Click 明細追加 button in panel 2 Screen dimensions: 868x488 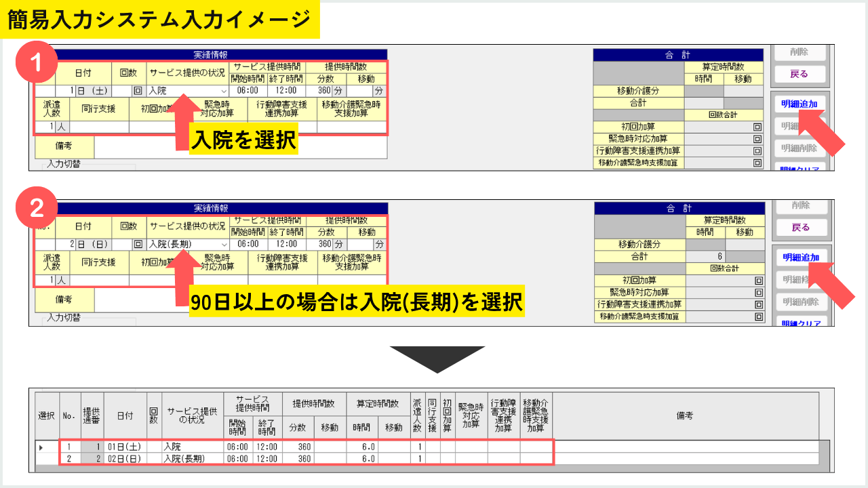point(801,258)
